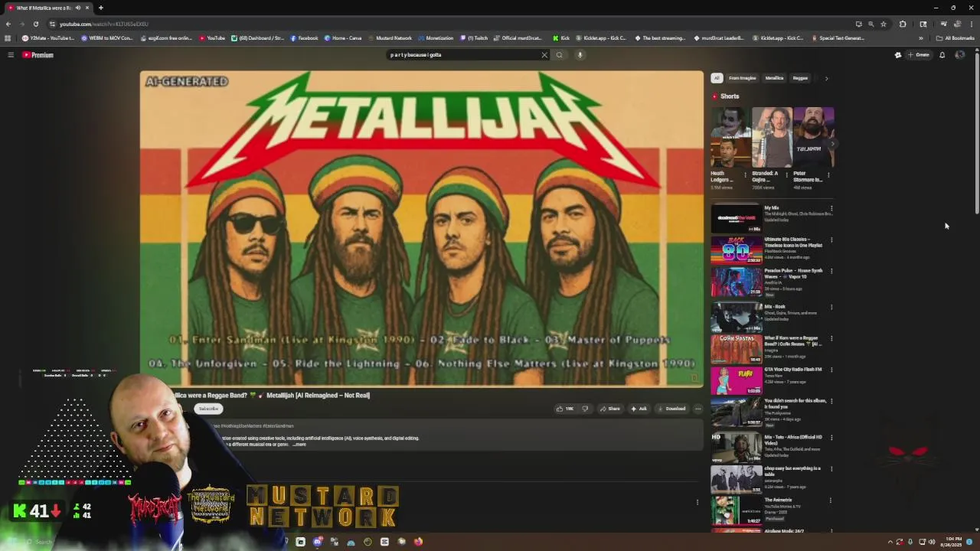980x551 pixels.
Task: Share the Metallijah video
Action: 610,409
